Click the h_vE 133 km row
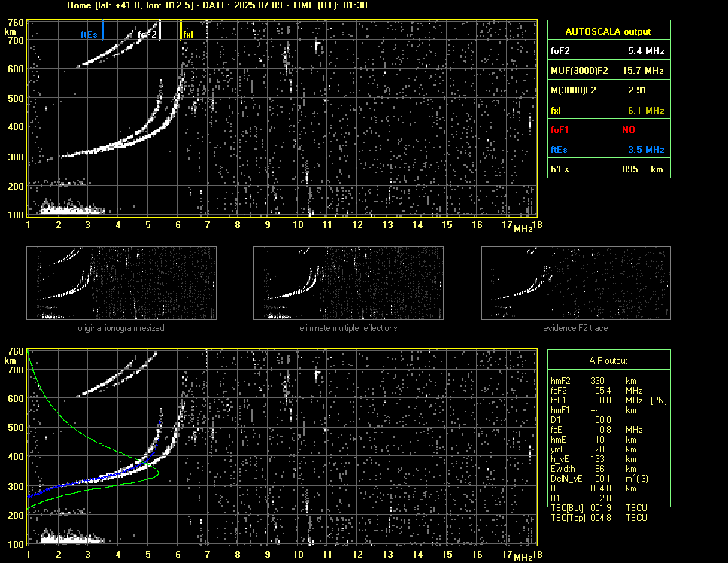 click(593, 459)
